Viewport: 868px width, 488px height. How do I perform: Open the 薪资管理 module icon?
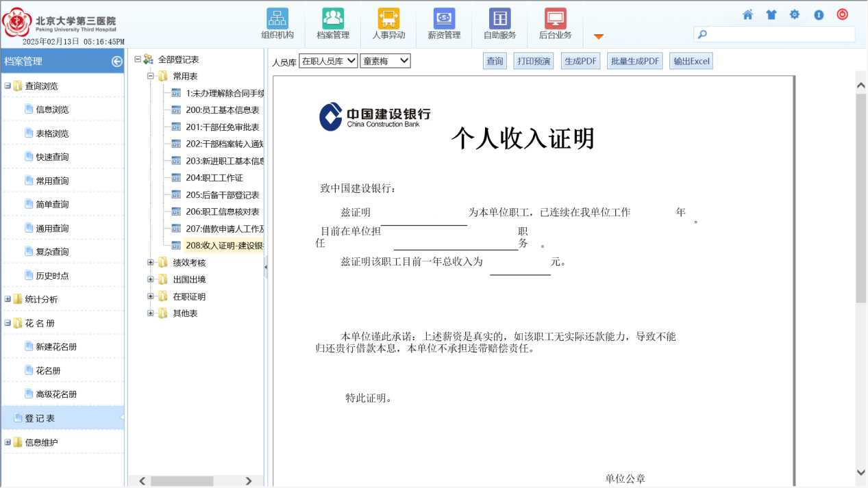444,18
